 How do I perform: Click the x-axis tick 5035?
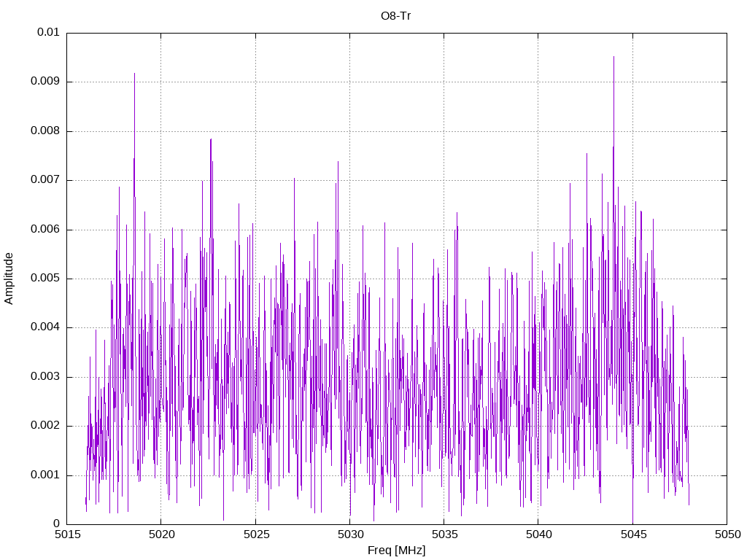click(445, 534)
